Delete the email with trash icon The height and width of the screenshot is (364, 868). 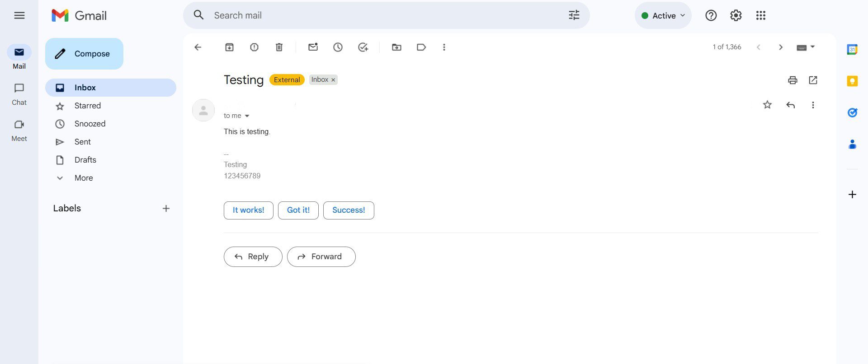coord(279,47)
